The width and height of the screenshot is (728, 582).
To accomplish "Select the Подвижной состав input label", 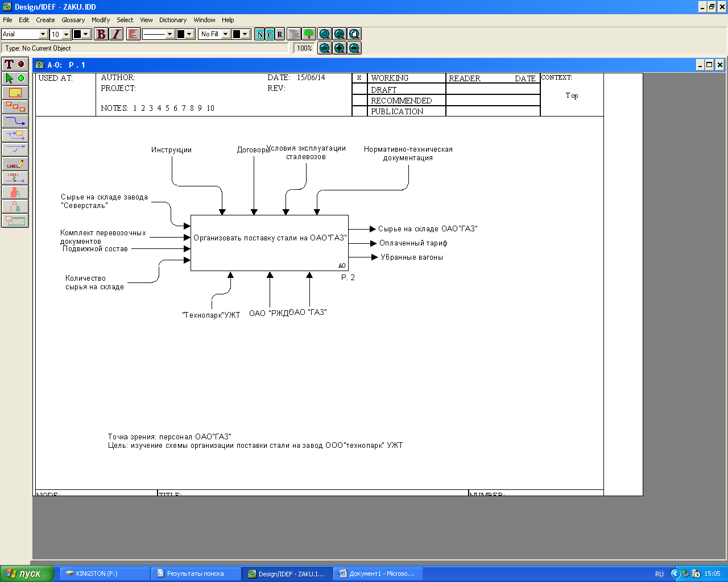I will click(95, 249).
